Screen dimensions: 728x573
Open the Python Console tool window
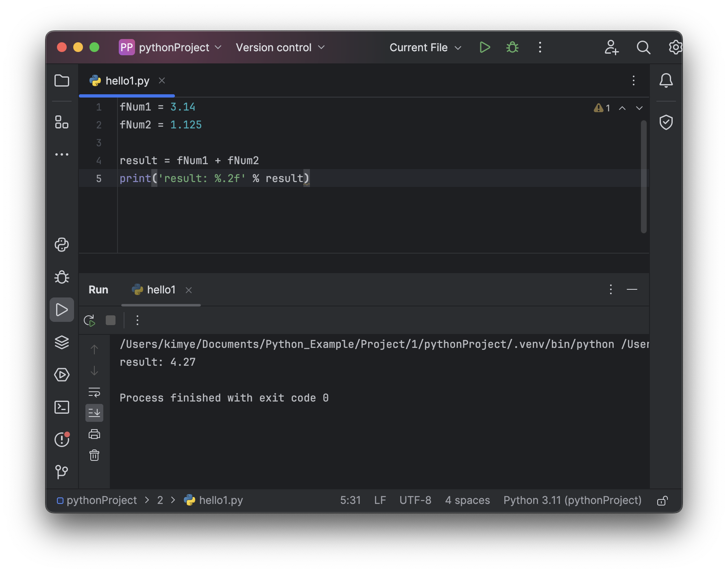[x=62, y=245]
